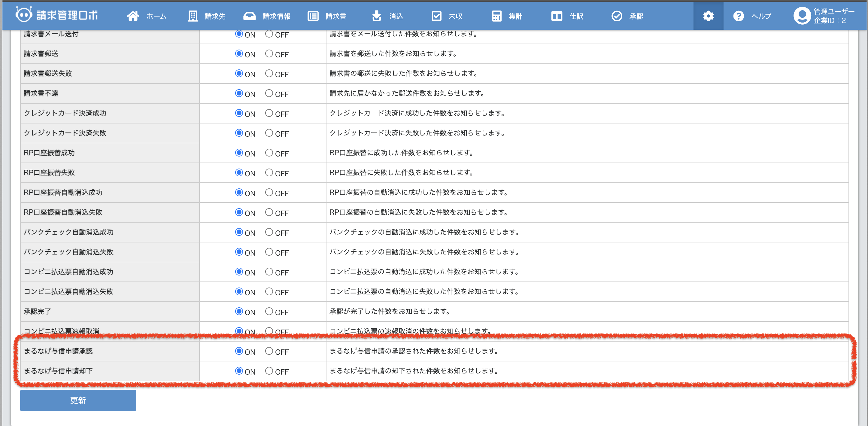Viewport: 868px width, 426px height.
Task: Click the 仕訳 book icon
Action: [556, 16]
